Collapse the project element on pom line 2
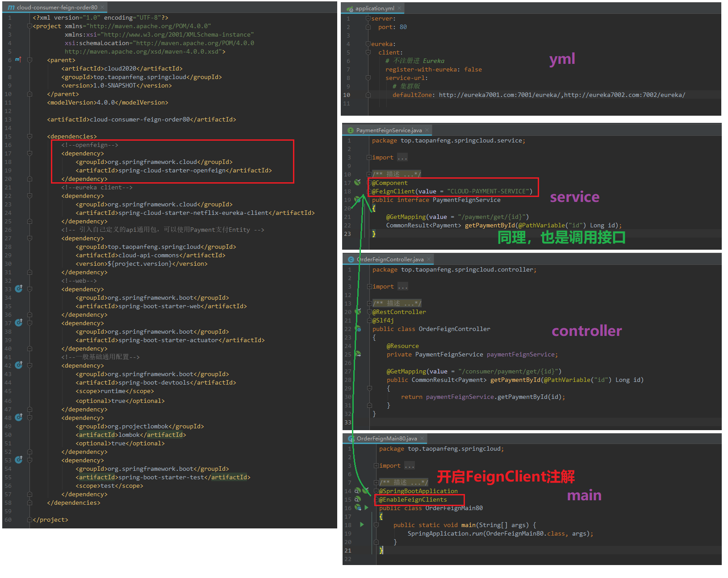Screen dimensions: 728x578 [x=29, y=26]
